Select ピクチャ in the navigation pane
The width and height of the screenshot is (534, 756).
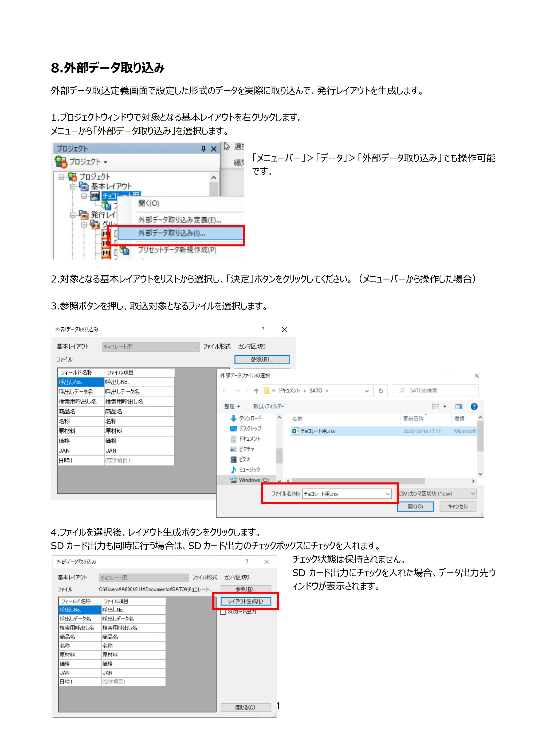tap(242, 449)
